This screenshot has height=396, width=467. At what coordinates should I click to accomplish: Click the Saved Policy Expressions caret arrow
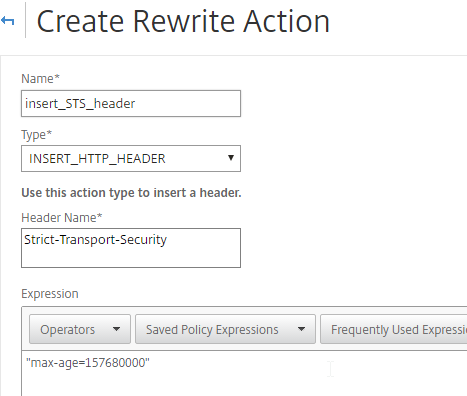[301, 329]
